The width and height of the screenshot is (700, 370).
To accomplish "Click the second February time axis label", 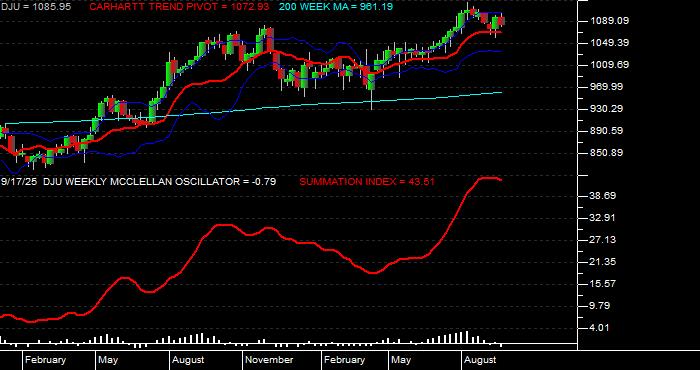I will [x=344, y=360].
